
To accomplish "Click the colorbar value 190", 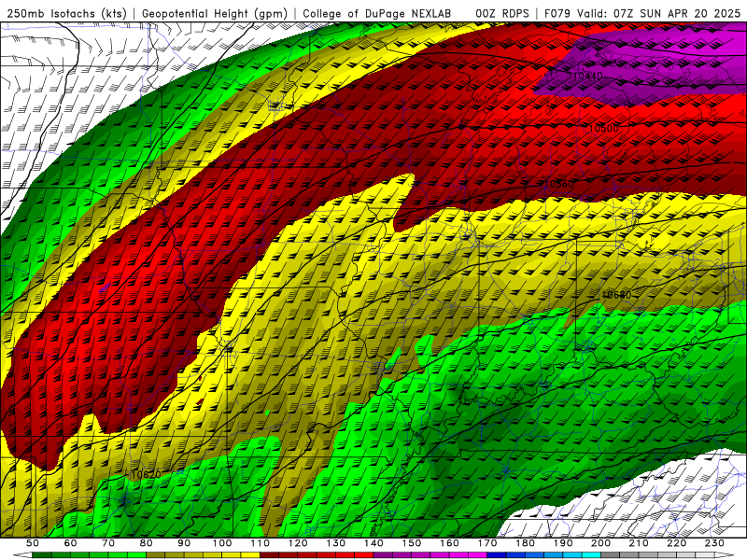I will tap(563, 543).
